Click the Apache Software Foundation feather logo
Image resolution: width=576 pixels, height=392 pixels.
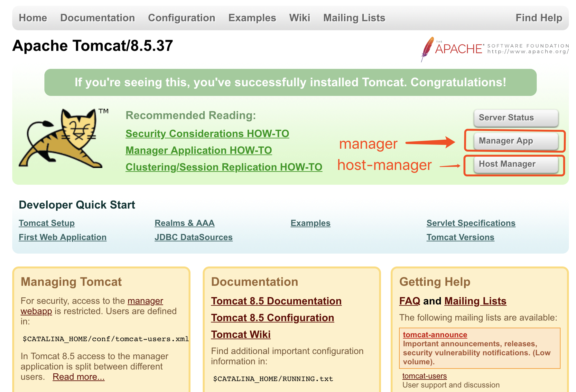point(495,49)
